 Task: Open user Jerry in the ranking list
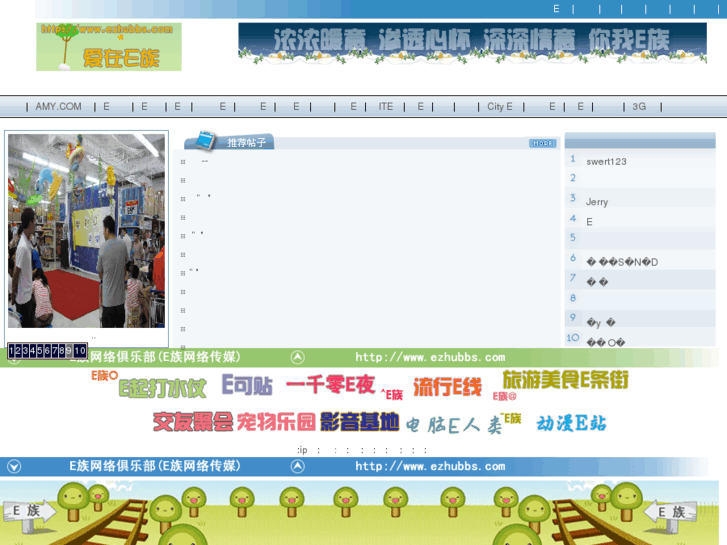(x=597, y=202)
